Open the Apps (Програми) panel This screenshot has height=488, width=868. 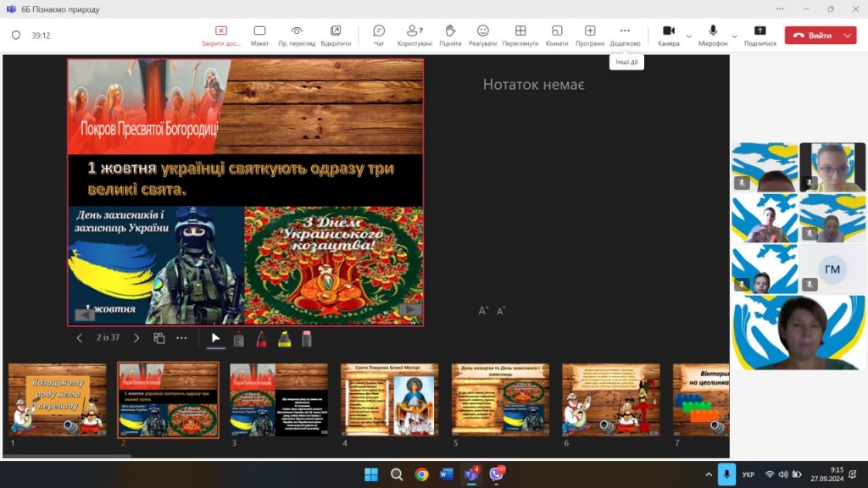point(590,35)
